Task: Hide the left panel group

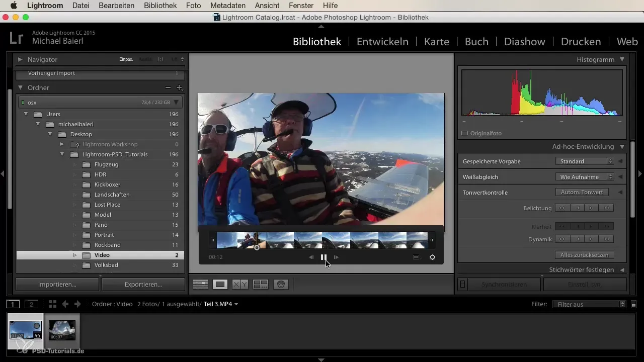Action: 3,173
